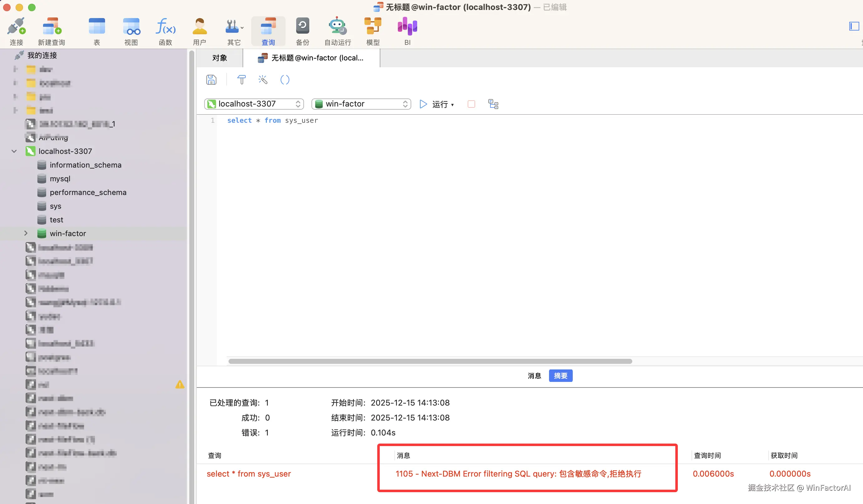Open the win-factor database selector

point(361,104)
